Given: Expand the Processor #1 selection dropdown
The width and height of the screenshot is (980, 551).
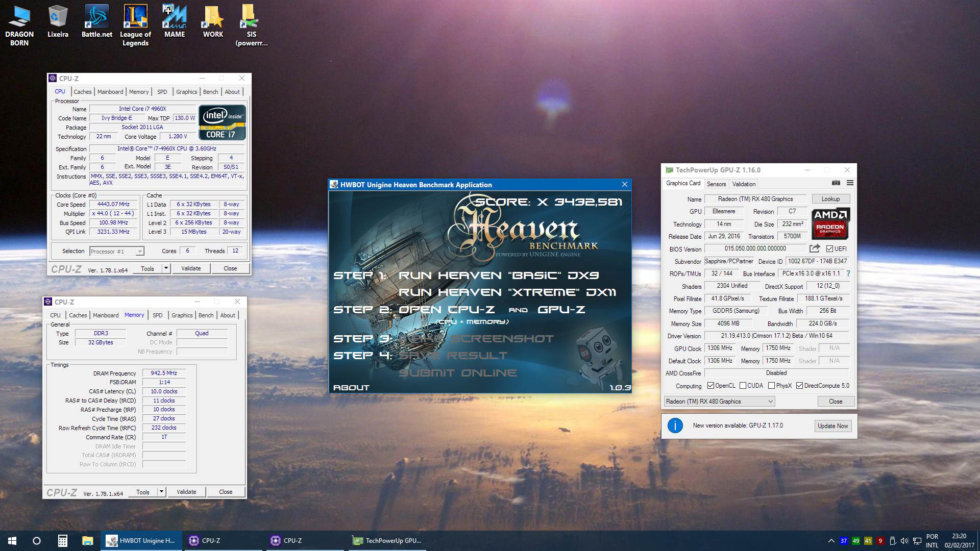Looking at the screenshot, I should [139, 251].
